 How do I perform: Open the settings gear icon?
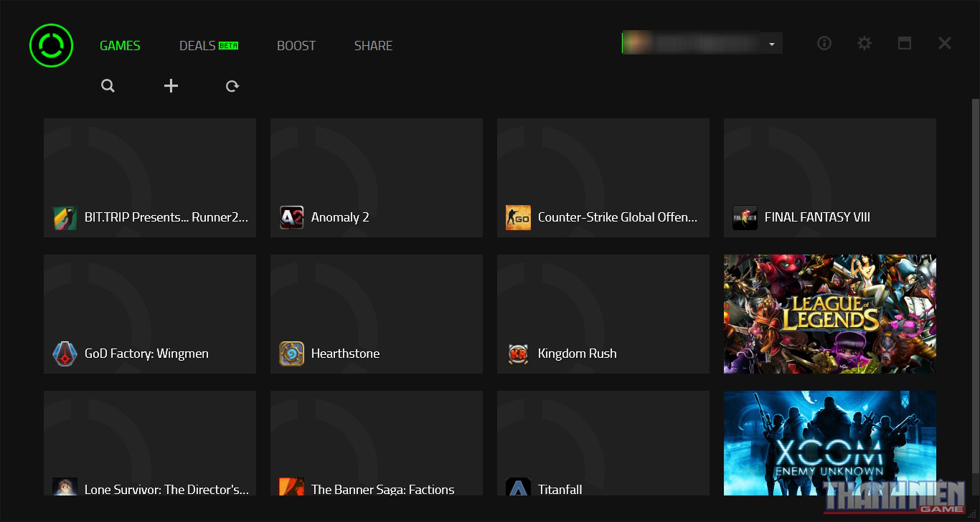click(x=864, y=43)
